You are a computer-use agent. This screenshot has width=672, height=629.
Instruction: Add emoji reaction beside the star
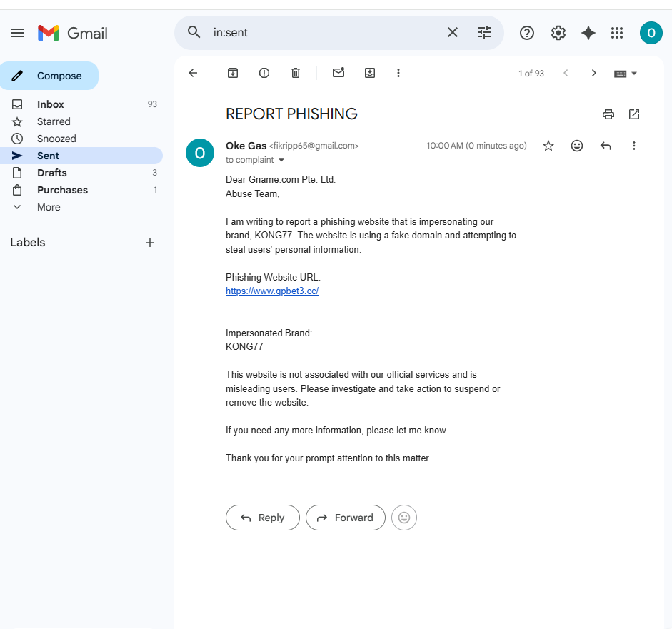[x=577, y=146]
